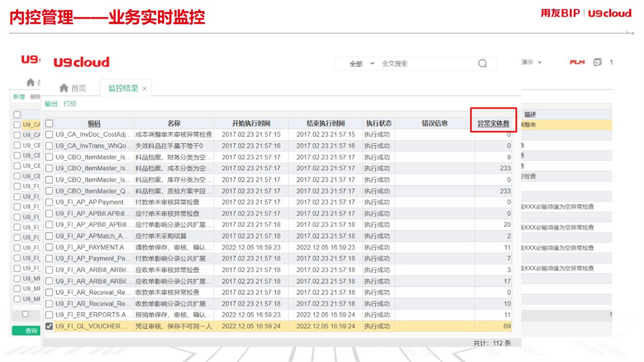The image size is (644, 362).
Task: Select the 应付单未采购结算 name cell
Action: (161, 236)
